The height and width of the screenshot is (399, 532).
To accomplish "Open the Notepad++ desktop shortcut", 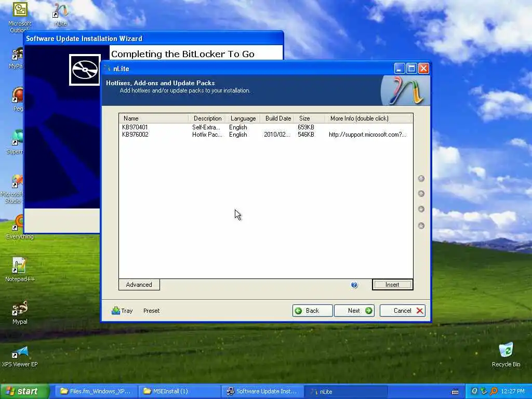I will [20, 270].
